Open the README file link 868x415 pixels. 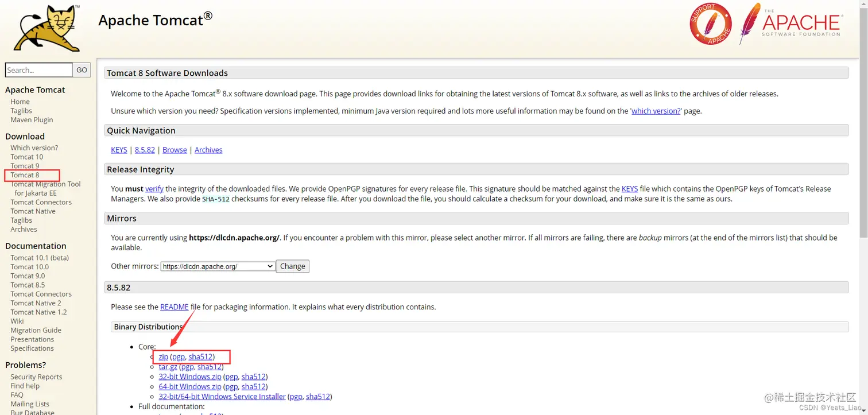pyautogui.click(x=175, y=307)
